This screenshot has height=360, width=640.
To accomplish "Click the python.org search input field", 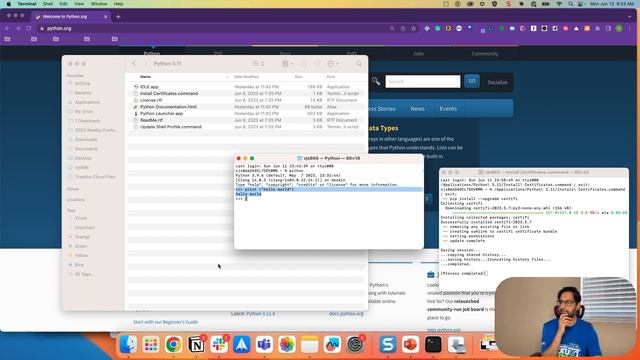I will point(422,81).
